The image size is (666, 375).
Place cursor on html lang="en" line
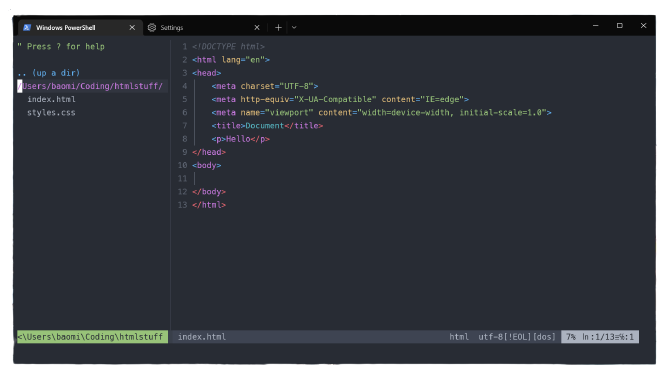231,59
